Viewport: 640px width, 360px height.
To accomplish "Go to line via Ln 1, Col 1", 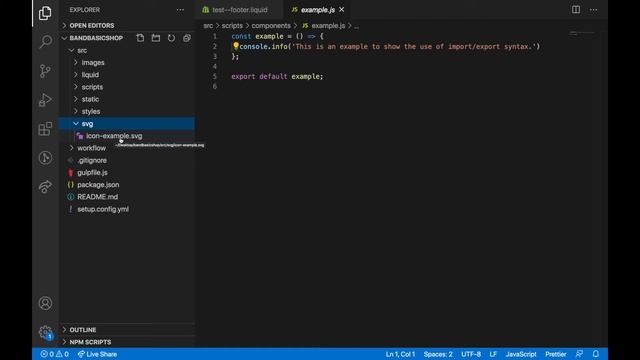I will pos(400,354).
